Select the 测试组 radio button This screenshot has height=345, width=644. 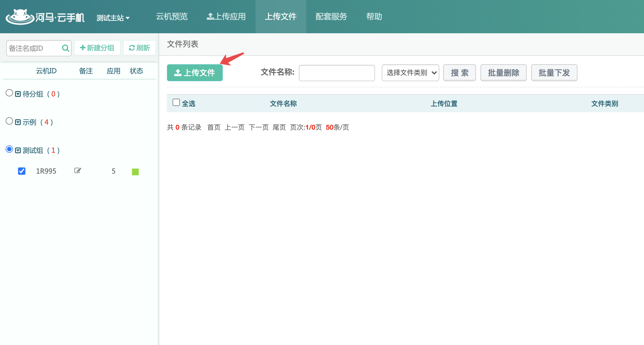(9, 149)
